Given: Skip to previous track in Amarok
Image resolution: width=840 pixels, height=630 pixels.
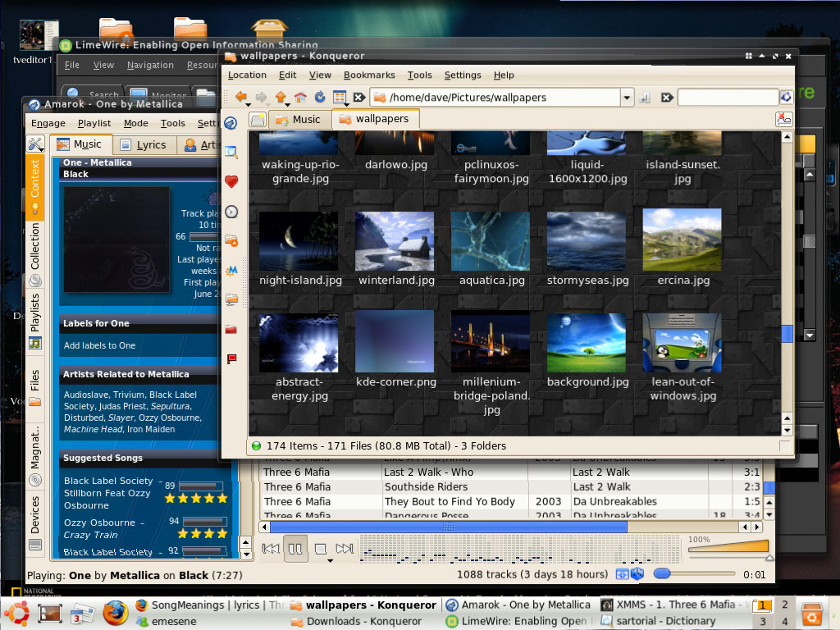Looking at the screenshot, I should point(271,549).
